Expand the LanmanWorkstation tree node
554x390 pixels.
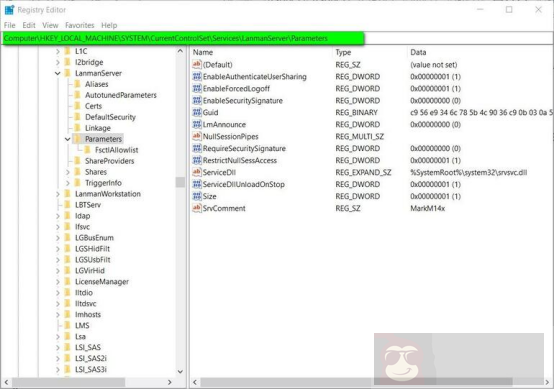[58, 194]
